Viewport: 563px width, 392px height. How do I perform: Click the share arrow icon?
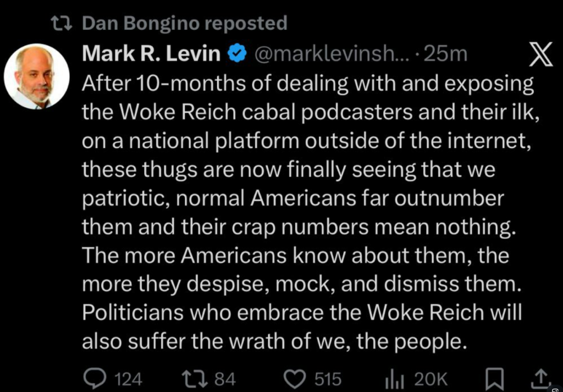pos(541,378)
